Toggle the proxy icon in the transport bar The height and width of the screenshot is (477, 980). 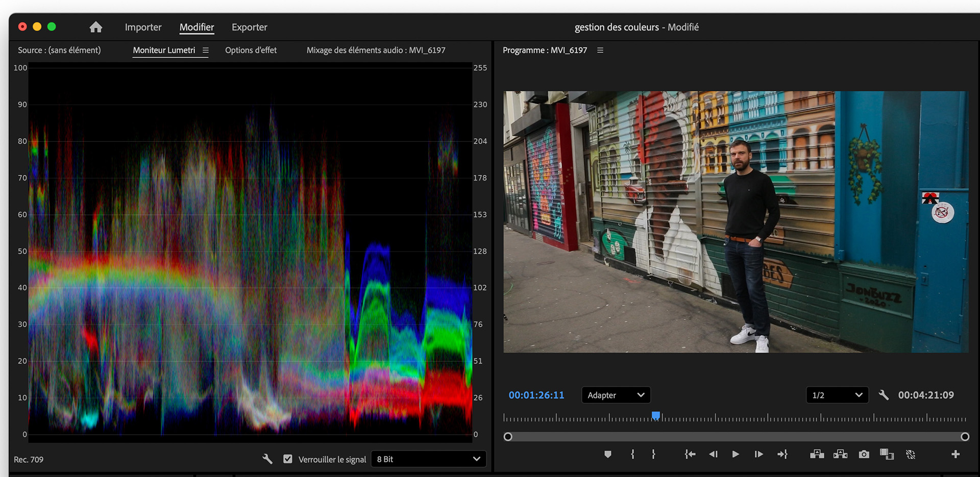pyautogui.click(x=910, y=454)
